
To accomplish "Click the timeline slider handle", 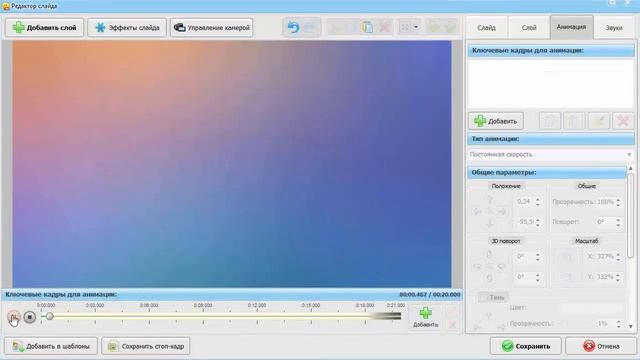I will click(49, 316).
